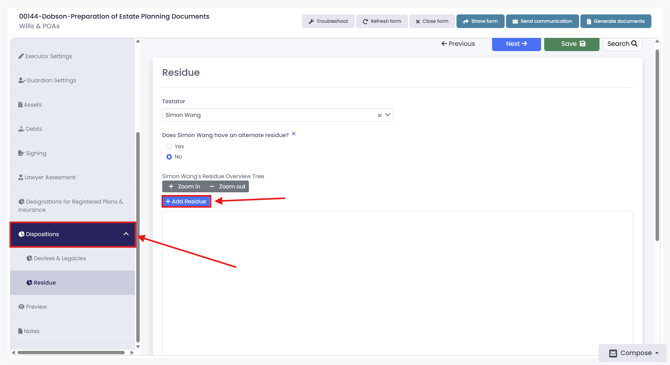The image size is (670, 365).
Task: Zoom out on the residue tree
Action: tap(227, 186)
